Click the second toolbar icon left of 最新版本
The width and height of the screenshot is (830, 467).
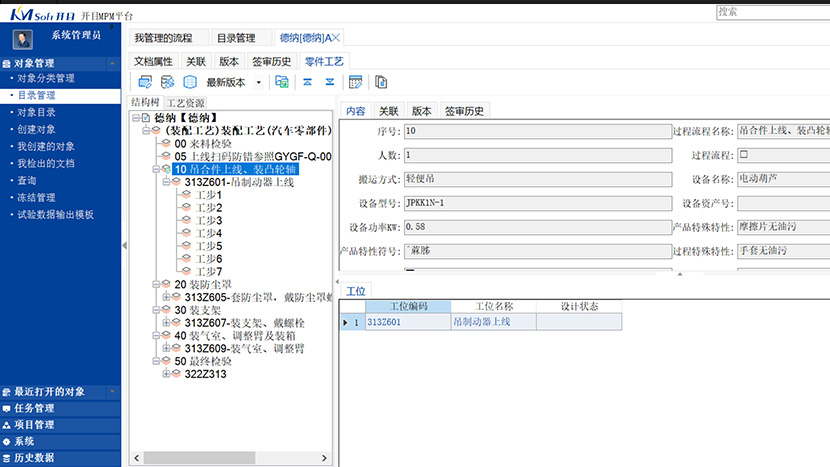(167, 82)
